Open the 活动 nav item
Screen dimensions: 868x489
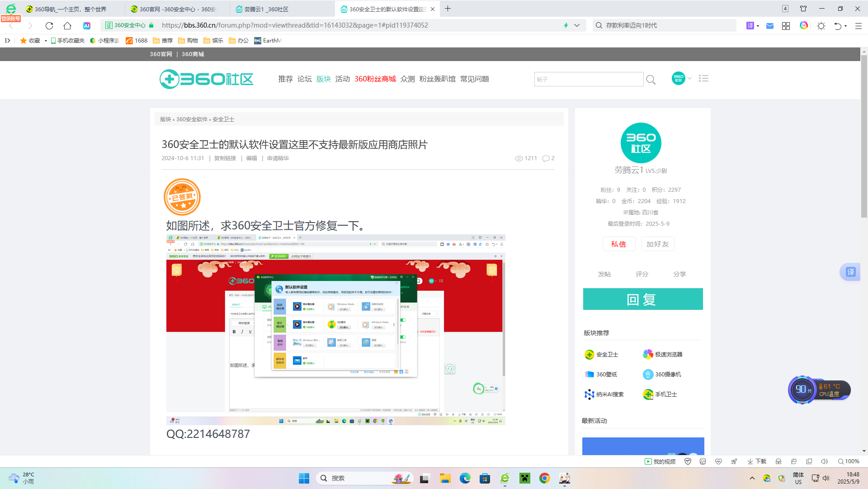point(343,79)
